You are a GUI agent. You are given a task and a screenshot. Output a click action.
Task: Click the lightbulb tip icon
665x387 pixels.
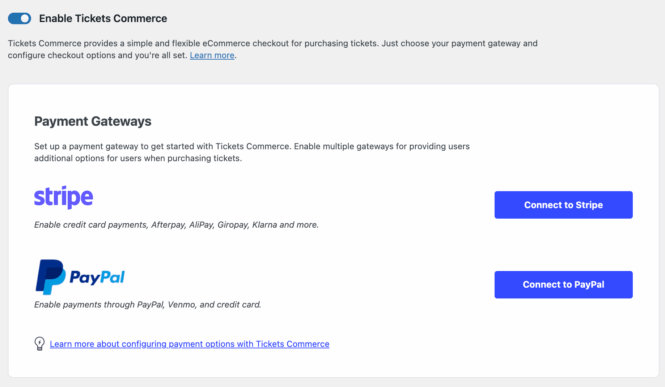[39, 343]
